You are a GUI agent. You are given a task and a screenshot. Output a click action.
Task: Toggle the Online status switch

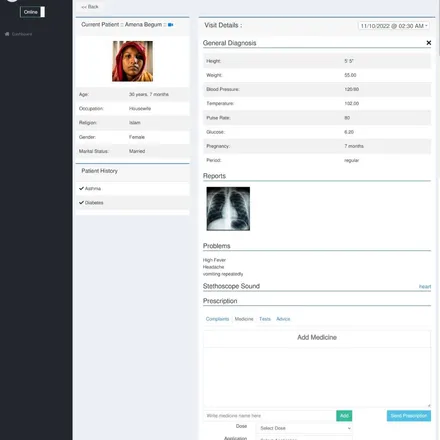(32, 12)
